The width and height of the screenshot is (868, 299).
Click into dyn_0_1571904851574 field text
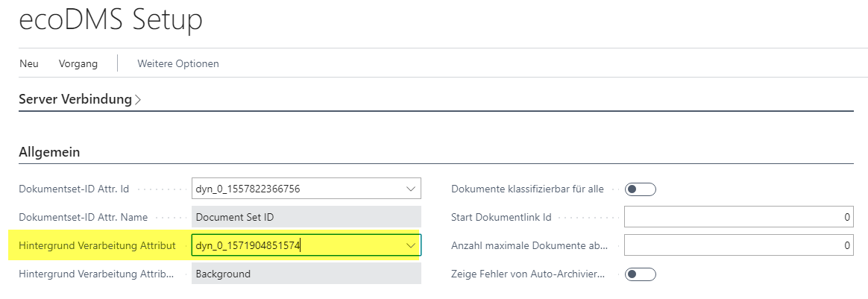pos(248,245)
